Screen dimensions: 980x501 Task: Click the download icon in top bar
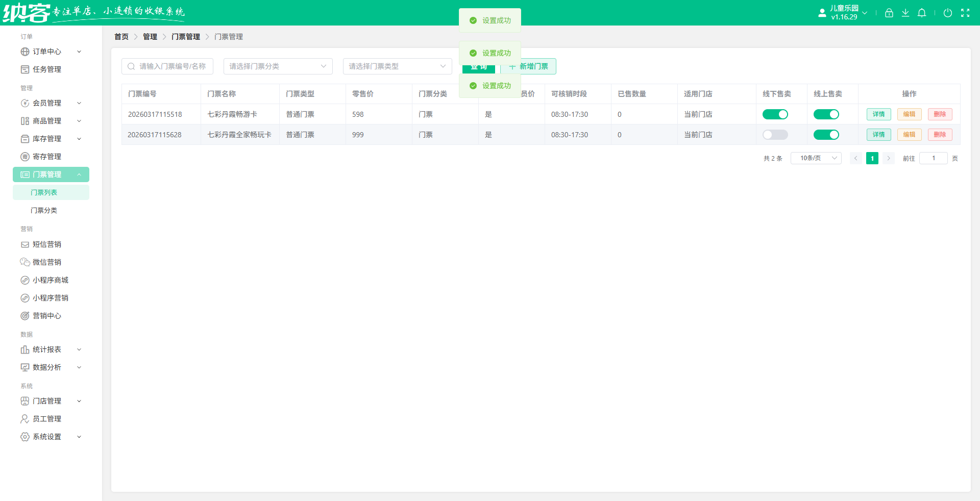tap(905, 13)
